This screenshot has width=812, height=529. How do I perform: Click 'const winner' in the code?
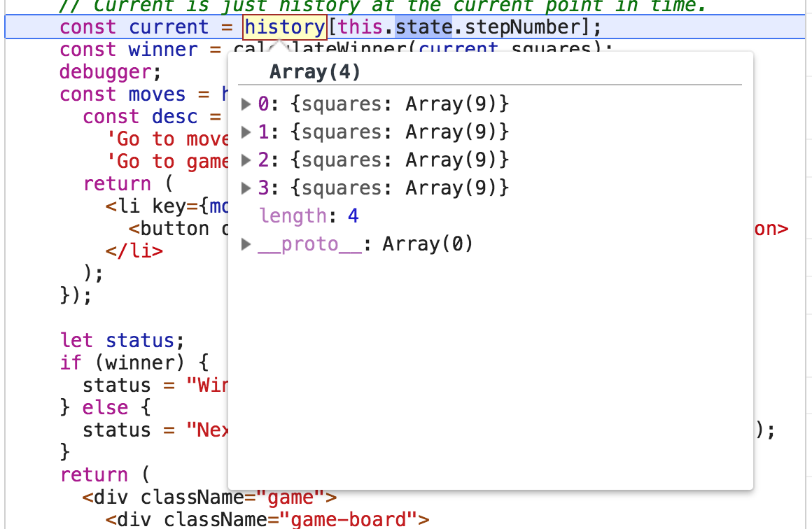(x=128, y=50)
